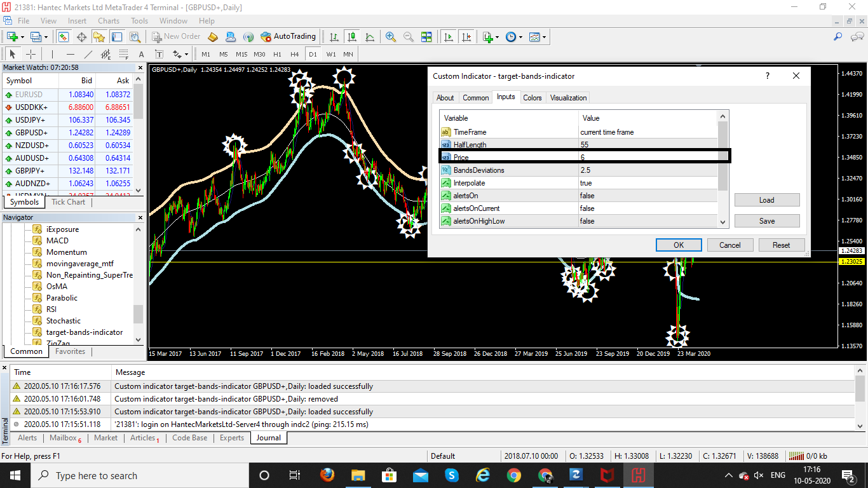Image resolution: width=868 pixels, height=488 pixels.
Task: Edit the BandsDeviations value 2.5
Action: (647, 170)
